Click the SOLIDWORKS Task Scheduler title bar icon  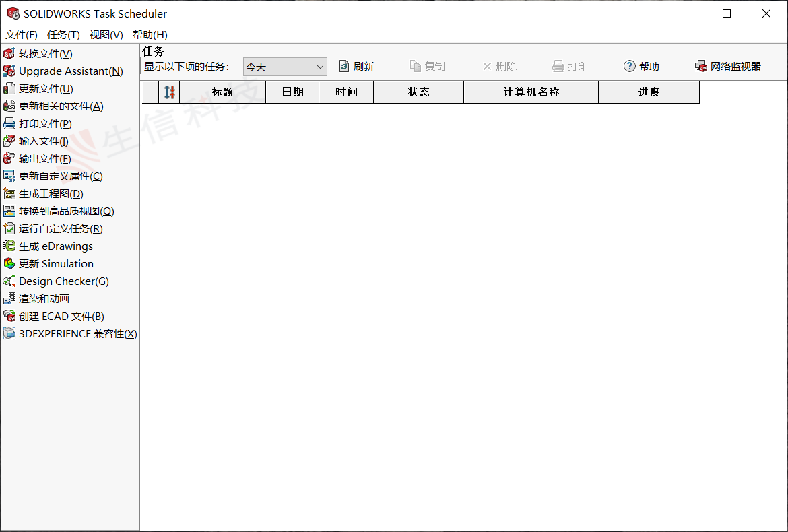[13, 13]
